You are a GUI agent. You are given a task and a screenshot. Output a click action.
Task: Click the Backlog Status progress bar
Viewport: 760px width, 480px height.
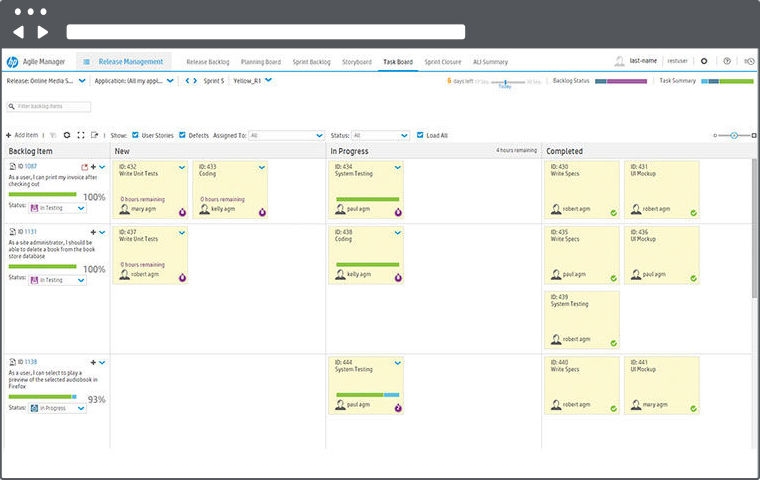[x=621, y=81]
